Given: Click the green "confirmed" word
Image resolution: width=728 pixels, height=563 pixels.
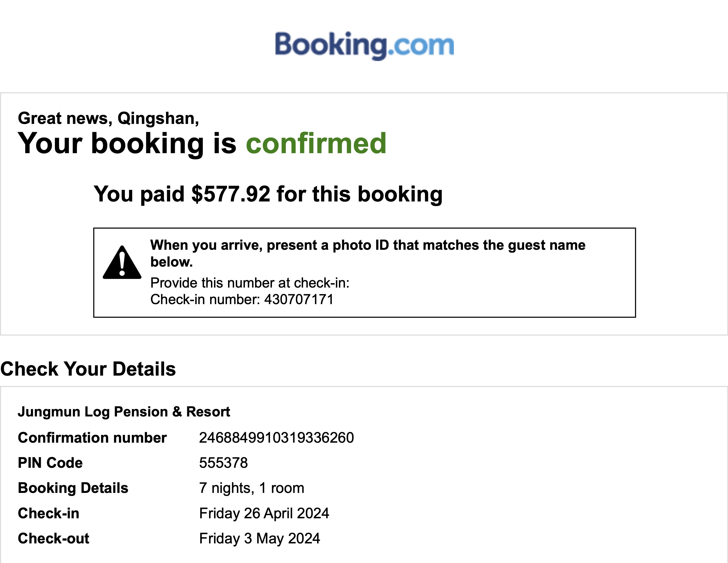Looking at the screenshot, I should click(316, 144).
